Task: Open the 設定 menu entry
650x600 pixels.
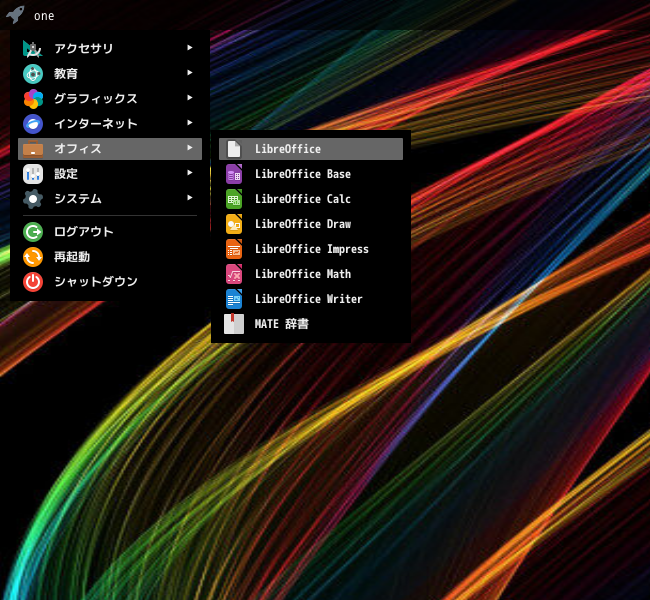Action: click(110, 174)
